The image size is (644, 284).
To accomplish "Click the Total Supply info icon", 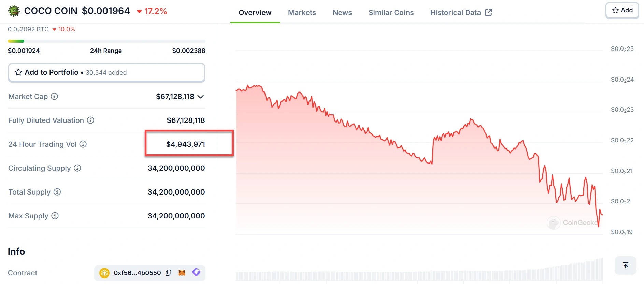I will pyautogui.click(x=57, y=192).
